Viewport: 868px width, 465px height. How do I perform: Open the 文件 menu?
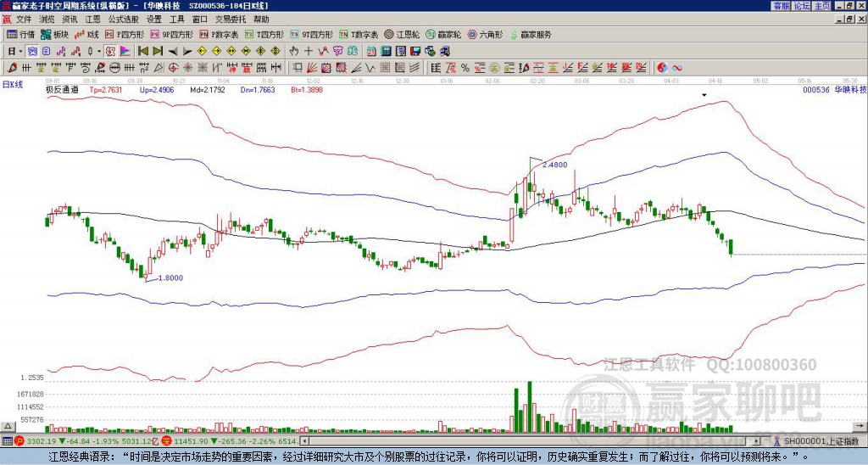point(24,20)
